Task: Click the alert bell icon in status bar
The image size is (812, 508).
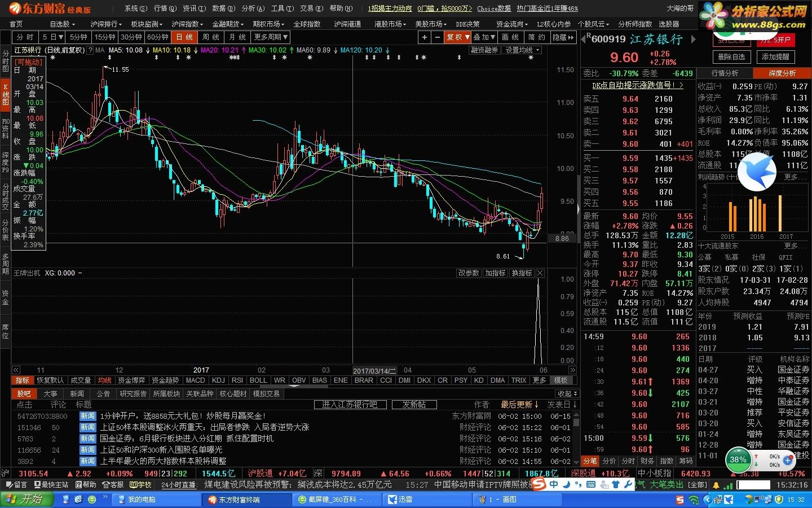Action: pos(716,485)
